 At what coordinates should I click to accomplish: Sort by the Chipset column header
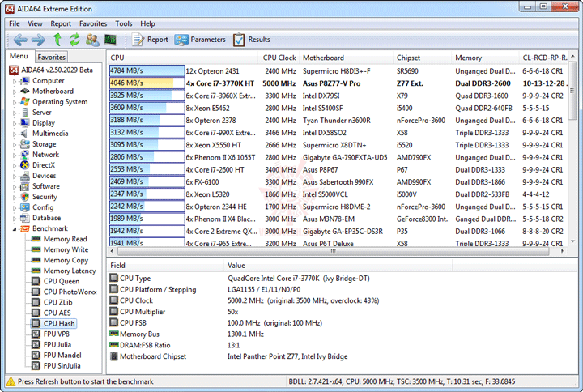click(x=423, y=58)
